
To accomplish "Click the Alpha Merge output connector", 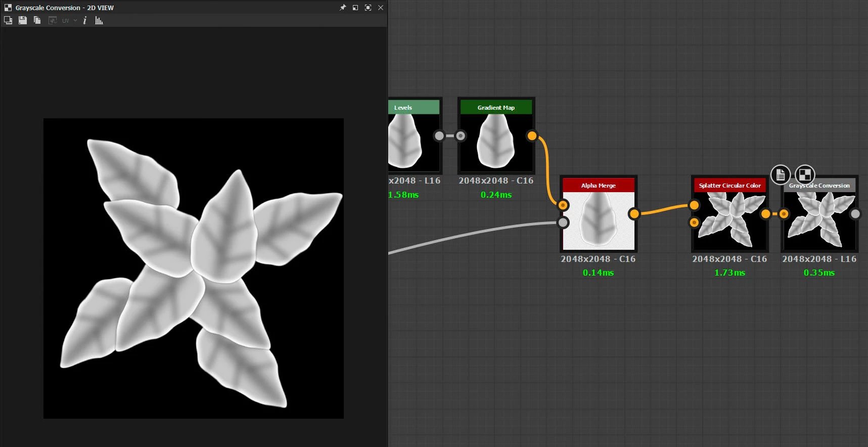I will pos(634,213).
